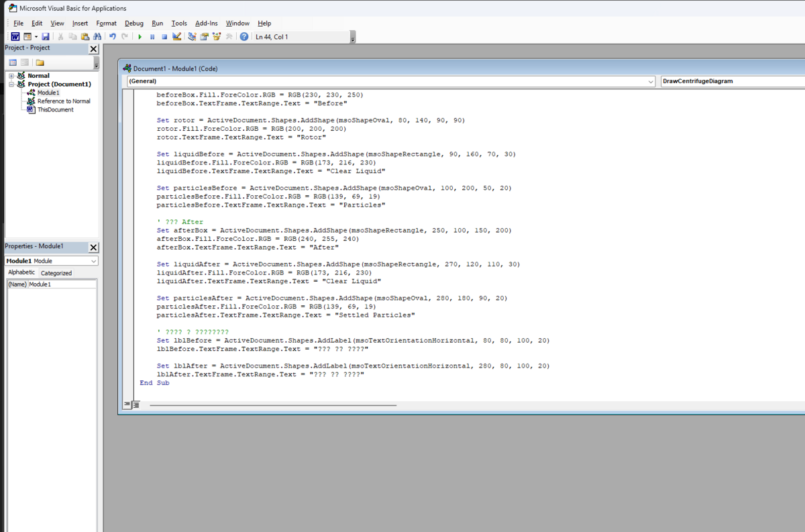This screenshot has width=805, height=532.
Task: Open VBA Help question mark icon
Action: point(244,37)
